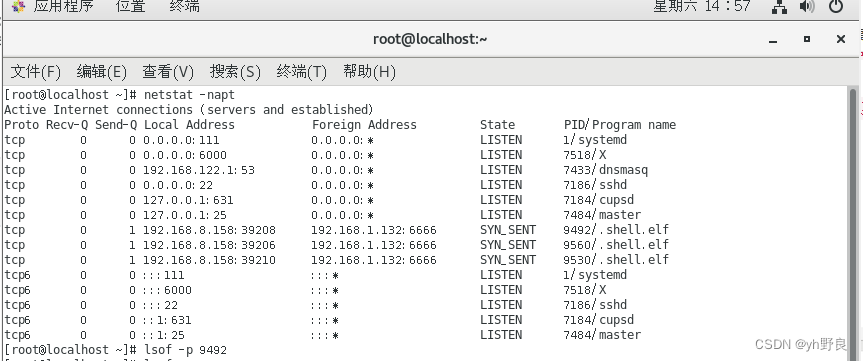Click the 终端 item in top panel

184,7
